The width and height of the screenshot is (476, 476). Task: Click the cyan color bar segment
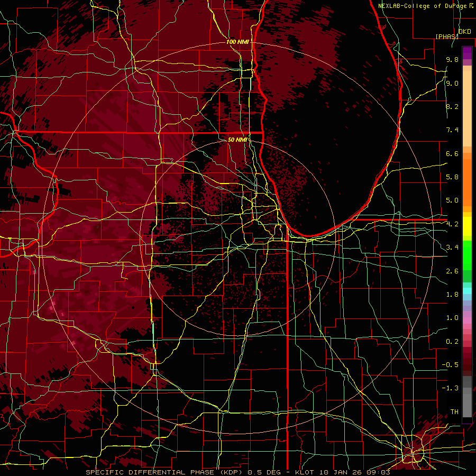click(x=467, y=291)
